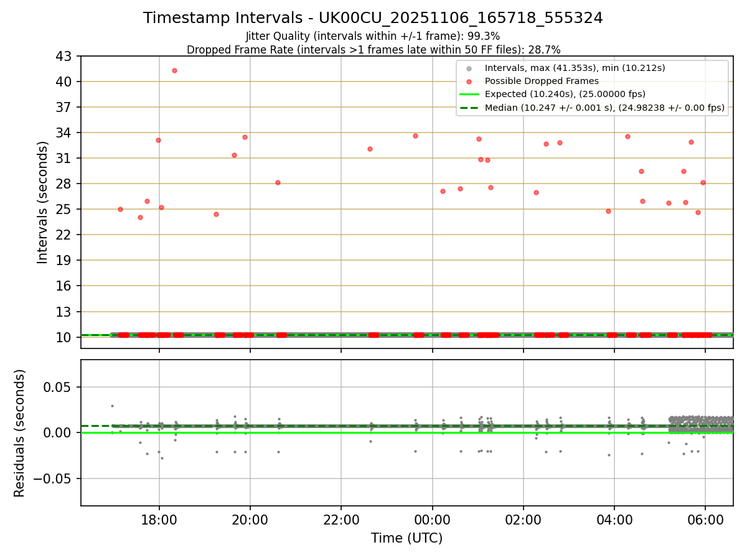Click legend entry 'Expected (10.240s), (25.00000 fps)'
Viewport: 747px width, 560px height.
(x=565, y=94)
